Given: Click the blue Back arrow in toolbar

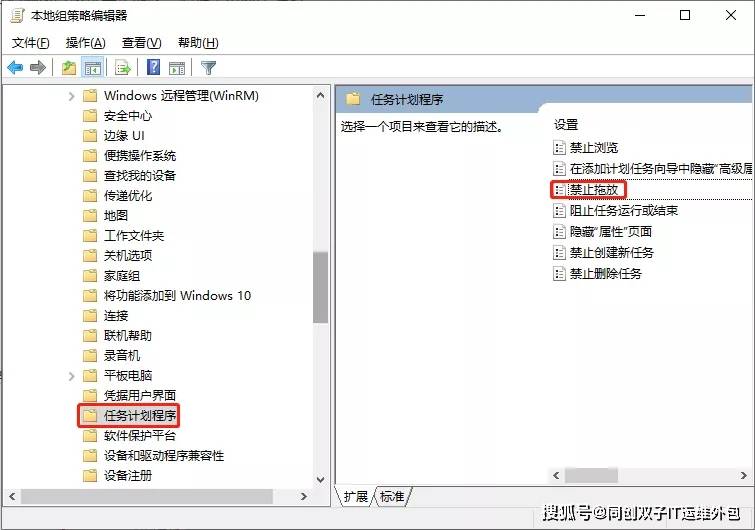Looking at the screenshot, I should (x=15, y=68).
